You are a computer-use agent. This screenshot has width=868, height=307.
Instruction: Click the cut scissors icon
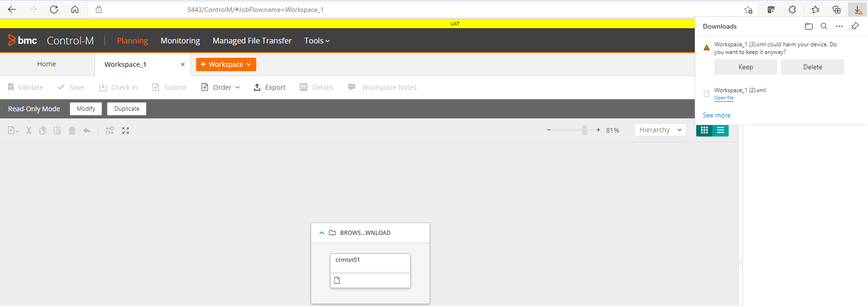pos(29,130)
